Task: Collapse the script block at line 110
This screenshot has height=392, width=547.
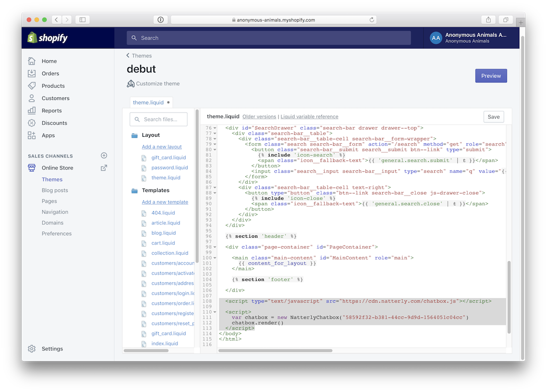Action: tap(215, 312)
